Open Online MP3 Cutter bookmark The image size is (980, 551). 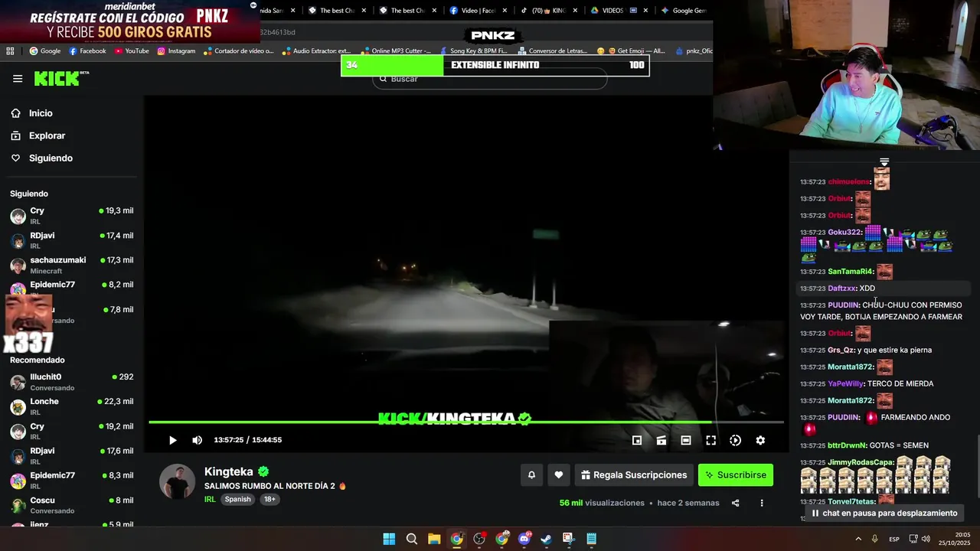click(x=396, y=51)
